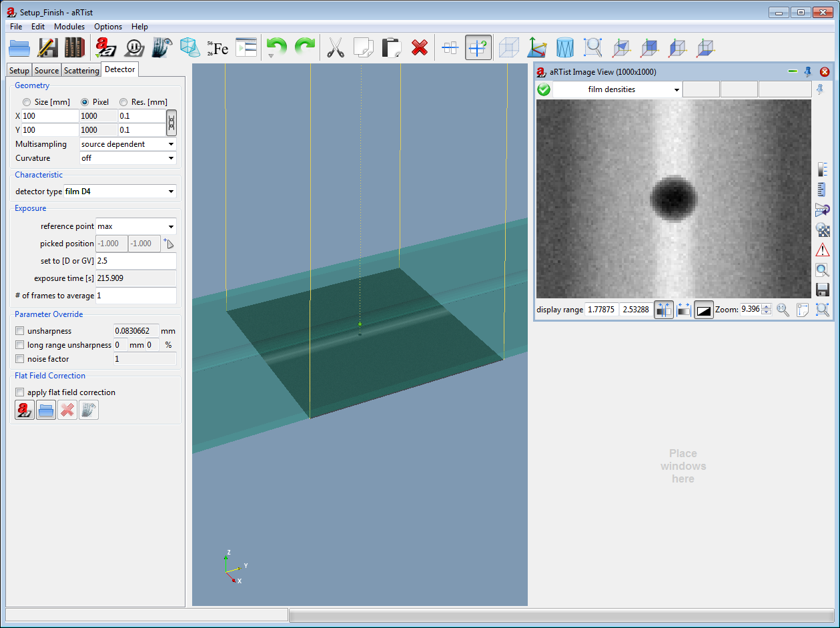The image size is (840, 628).
Task: Save the image with the floppy icon in Image View
Action: click(822, 290)
